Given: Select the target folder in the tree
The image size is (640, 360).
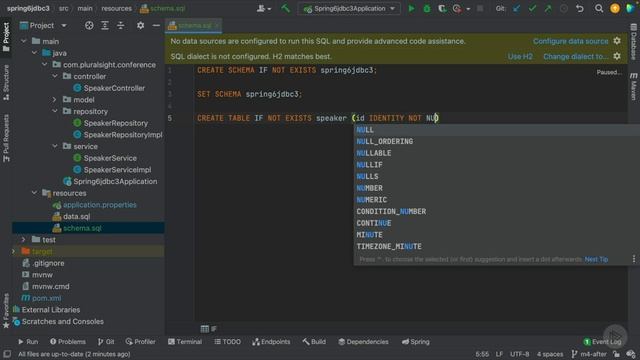Looking at the screenshot, I should (x=42, y=251).
